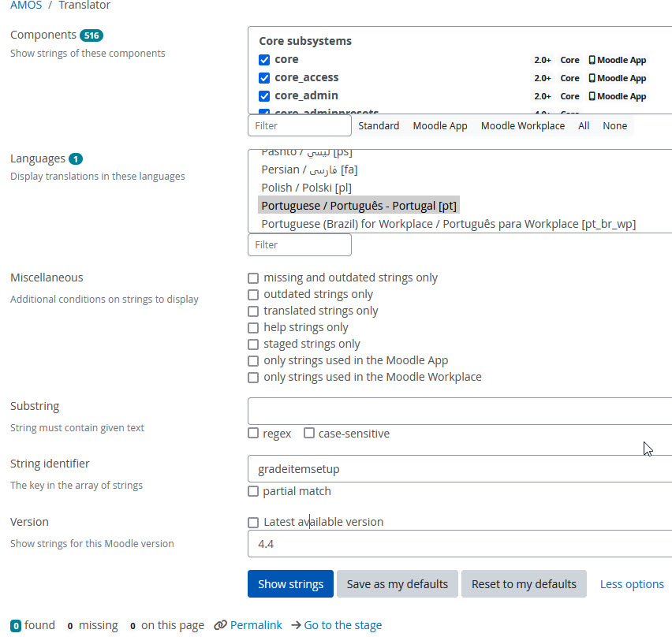Click the core_admin component label

tap(306, 95)
